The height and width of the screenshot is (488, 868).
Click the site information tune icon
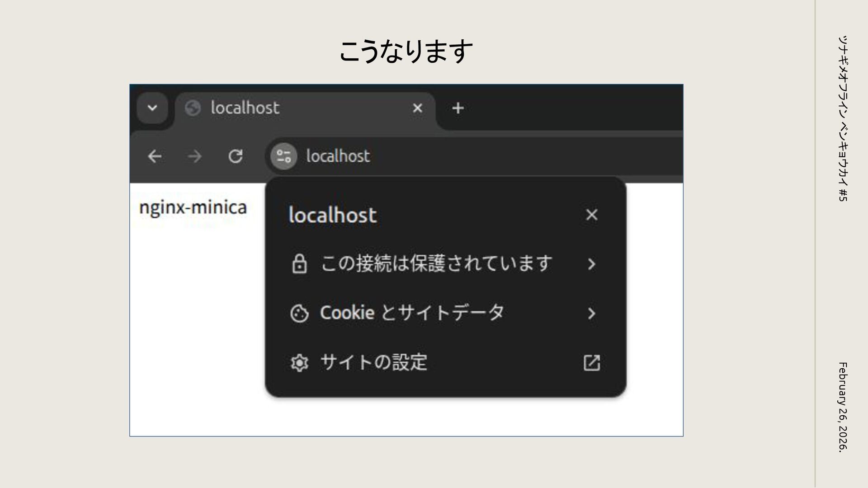283,156
